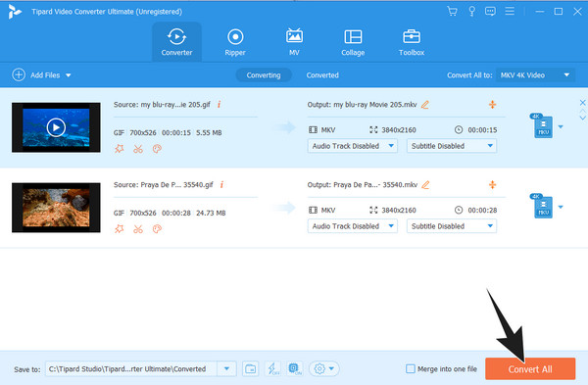Open Enhance palette for Praya 35540.gif
Image resolution: width=588 pixels, height=385 pixels.
(157, 229)
